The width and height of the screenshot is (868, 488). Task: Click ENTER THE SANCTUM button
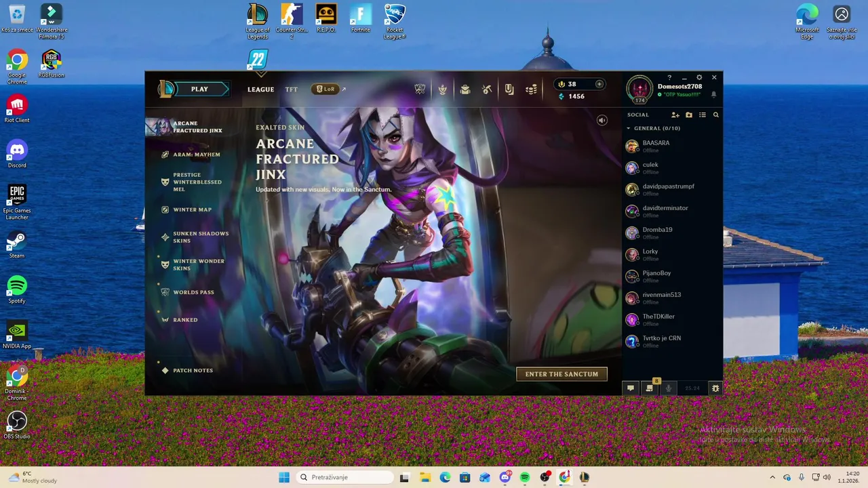(x=561, y=374)
